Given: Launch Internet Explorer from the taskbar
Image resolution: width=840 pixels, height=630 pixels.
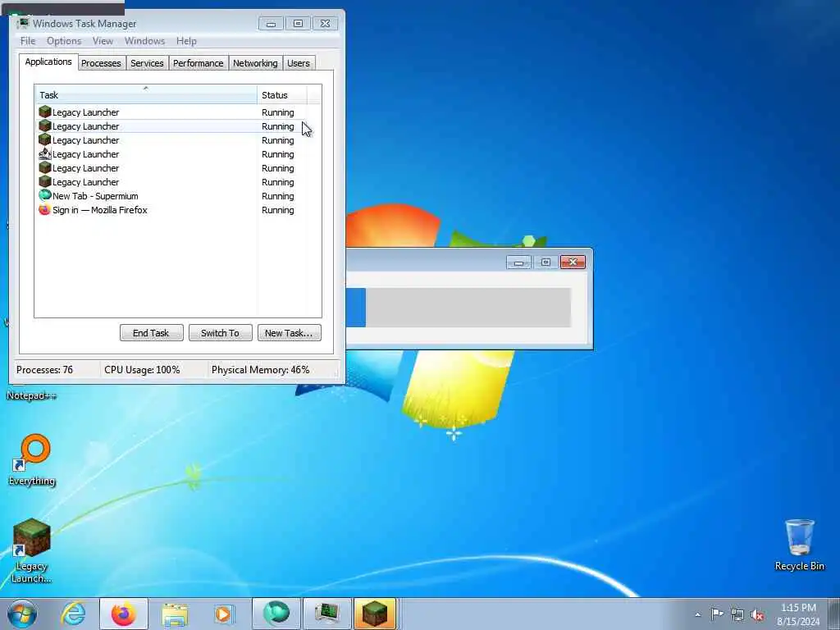Looking at the screenshot, I should pyautogui.click(x=73, y=614).
